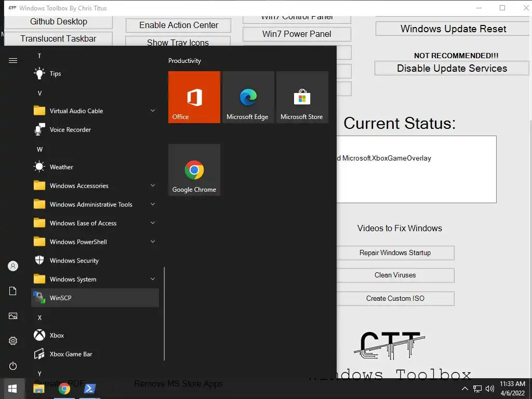
Task: Click Disable Update Services button
Action: (x=452, y=68)
